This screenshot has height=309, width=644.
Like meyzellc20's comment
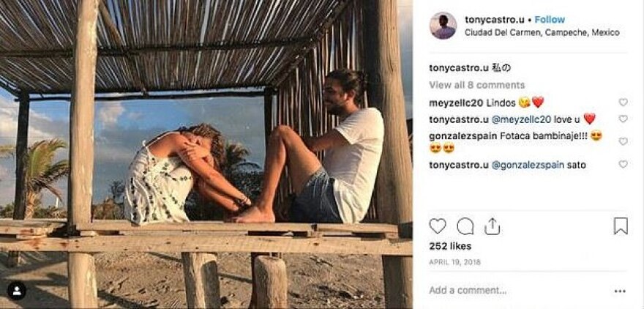[623, 103]
